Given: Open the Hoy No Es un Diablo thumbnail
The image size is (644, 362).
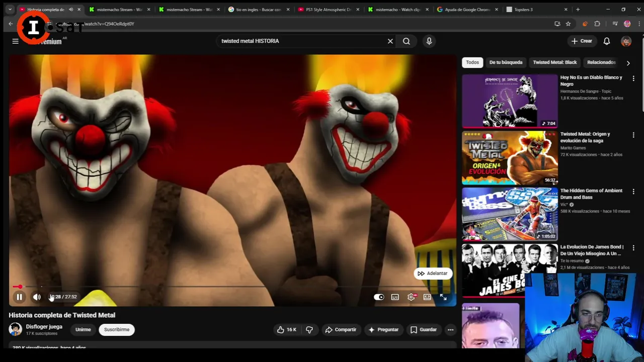Looking at the screenshot, I should coord(510,101).
